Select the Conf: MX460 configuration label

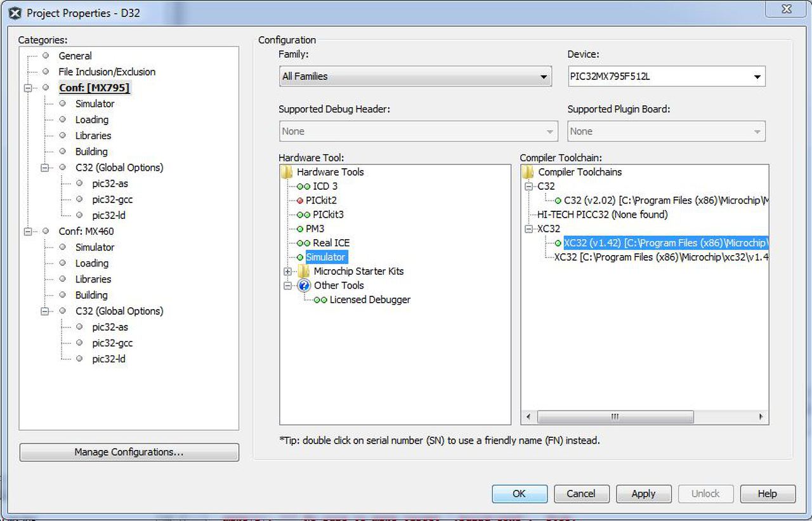pos(86,232)
